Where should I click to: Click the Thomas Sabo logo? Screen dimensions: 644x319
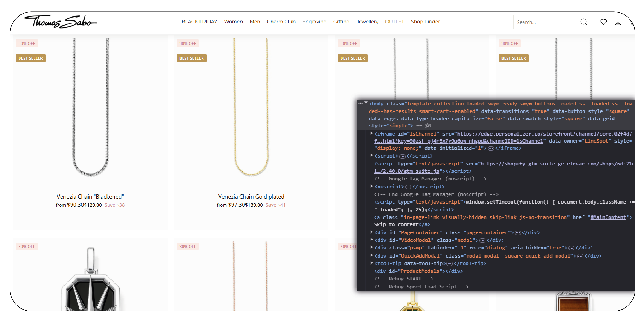pyautogui.click(x=60, y=21)
